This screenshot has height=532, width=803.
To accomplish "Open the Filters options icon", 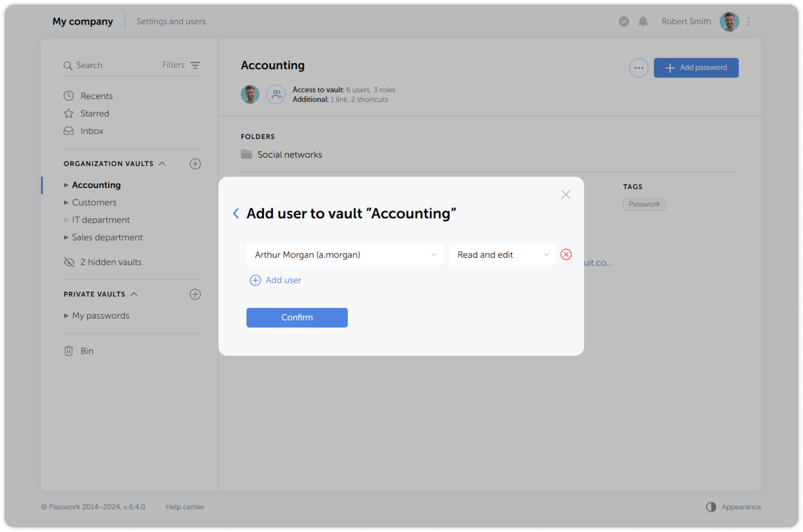I will tap(195, 65).
